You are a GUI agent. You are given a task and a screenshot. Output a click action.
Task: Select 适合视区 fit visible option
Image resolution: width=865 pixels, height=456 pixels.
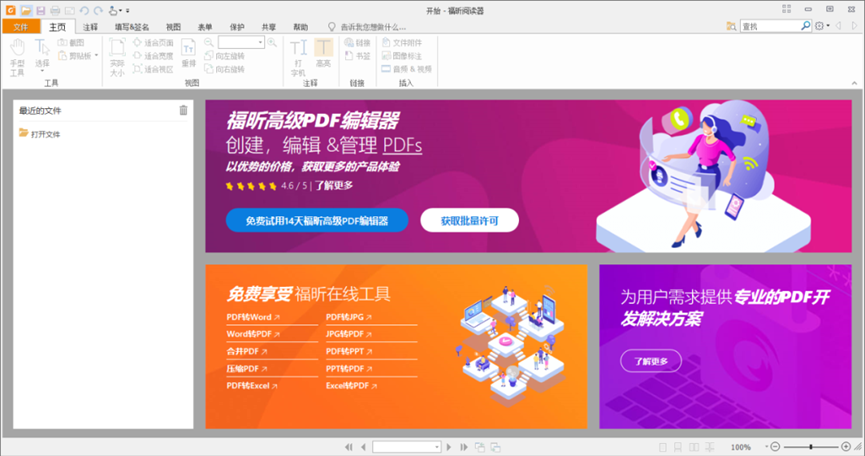pyautogui.click(x=153, y=69)
